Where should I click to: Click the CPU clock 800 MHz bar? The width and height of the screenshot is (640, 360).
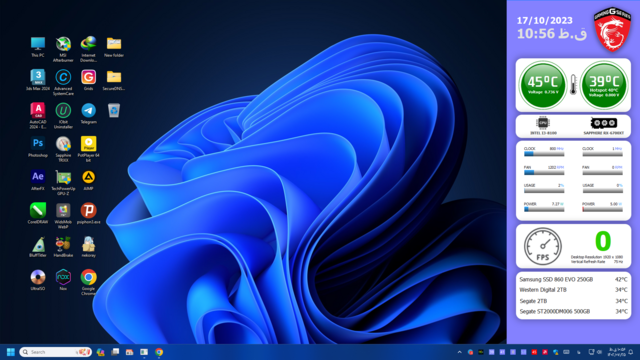544,154
